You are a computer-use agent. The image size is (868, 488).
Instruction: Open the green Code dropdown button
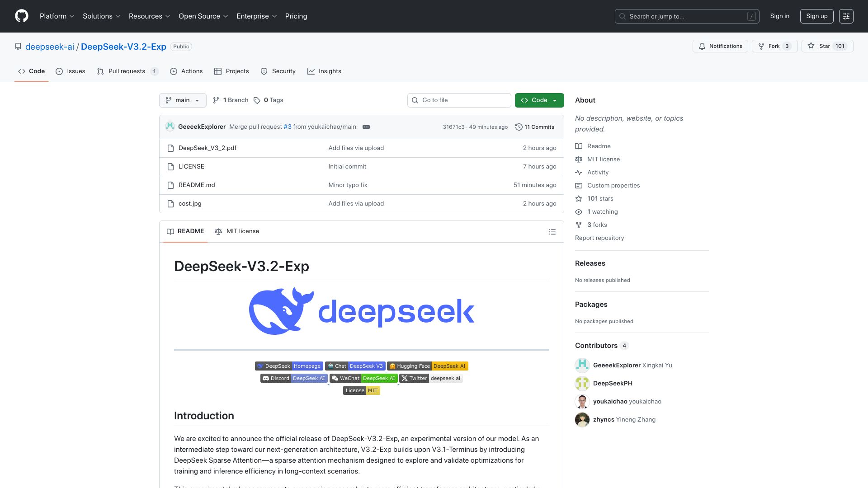click(539, 100)
